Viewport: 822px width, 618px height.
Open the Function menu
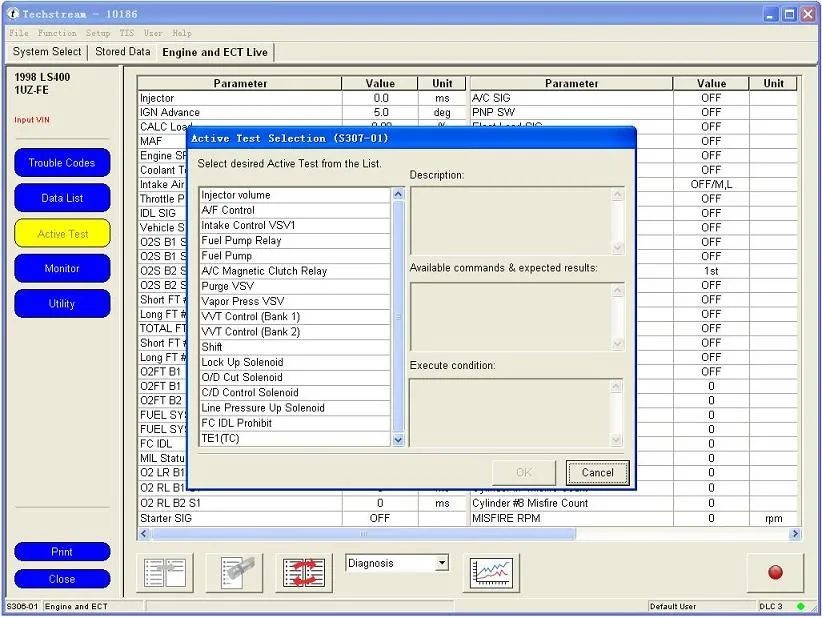click(x=57, y=33)
